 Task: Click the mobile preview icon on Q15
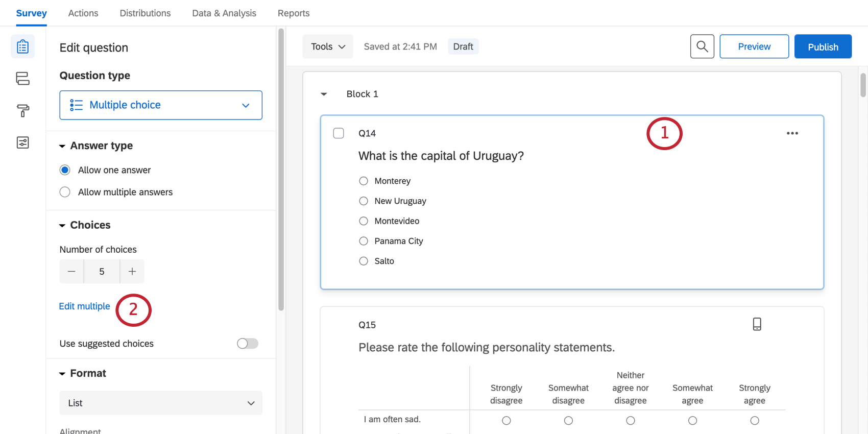tap(757, 324)
